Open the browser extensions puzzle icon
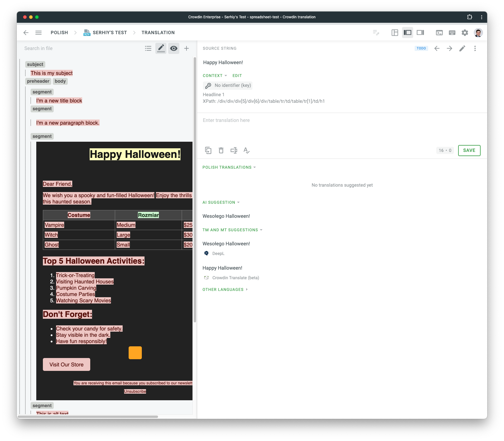Image resolution: width=504 pixels, height=441 pixels. point(470,17)
